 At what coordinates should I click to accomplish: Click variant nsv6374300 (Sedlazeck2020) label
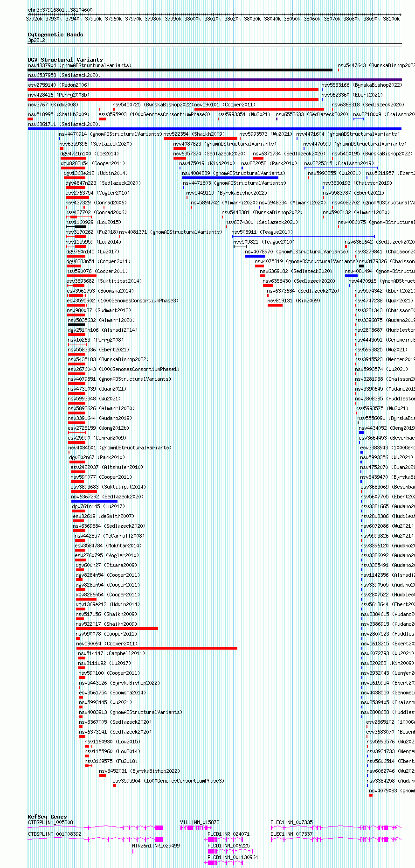(262, 222)
